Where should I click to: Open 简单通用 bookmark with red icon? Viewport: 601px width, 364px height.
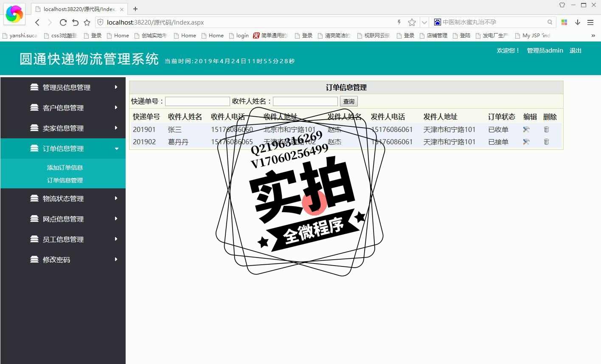tap(271, 36)
